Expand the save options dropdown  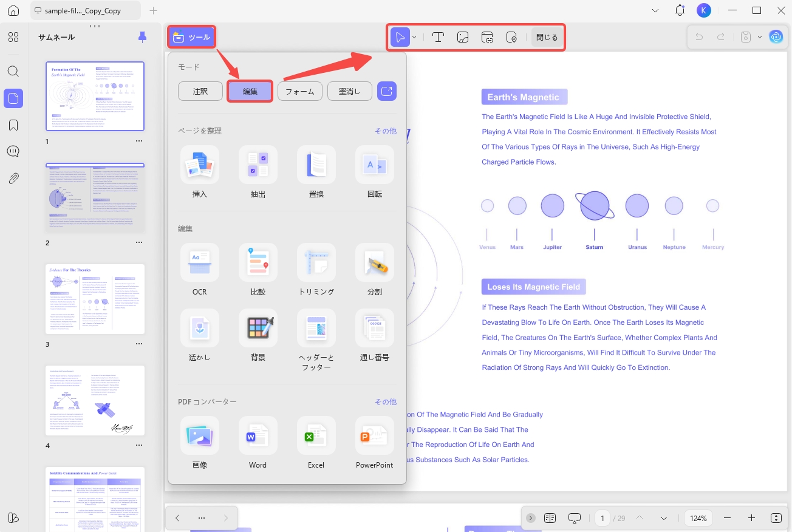click(x=760, y=37)
